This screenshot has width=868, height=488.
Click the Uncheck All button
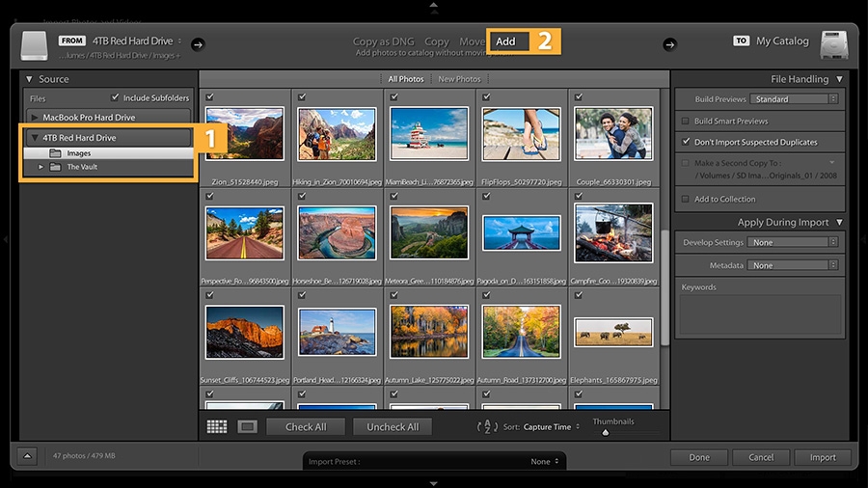(x=393, y=426)
